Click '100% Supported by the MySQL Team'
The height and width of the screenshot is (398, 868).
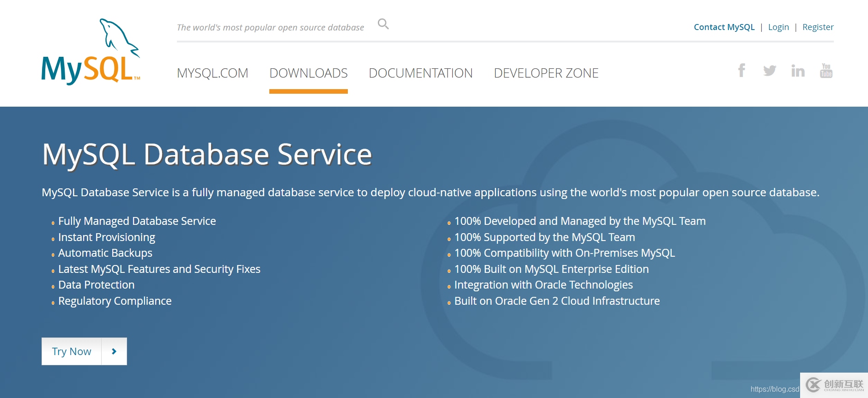[545, 237]
